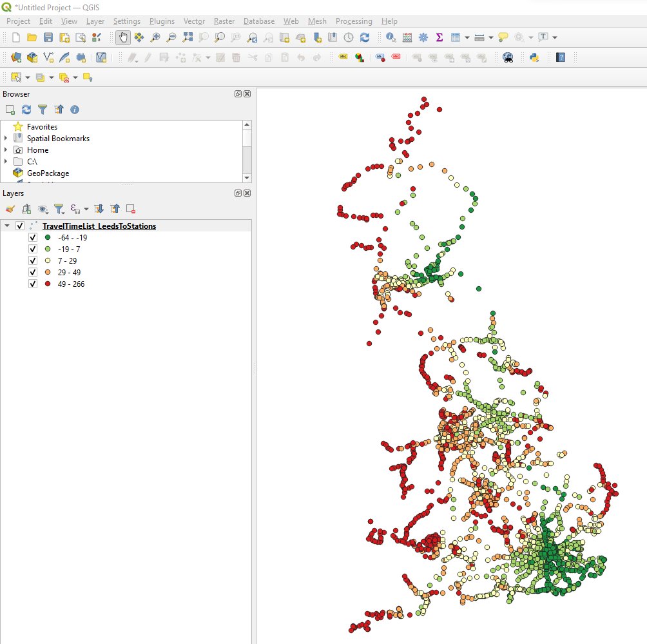Expand the Spatial Bookmarks browser entry
The image size is (647, 644).
click(x=6, y=138)
